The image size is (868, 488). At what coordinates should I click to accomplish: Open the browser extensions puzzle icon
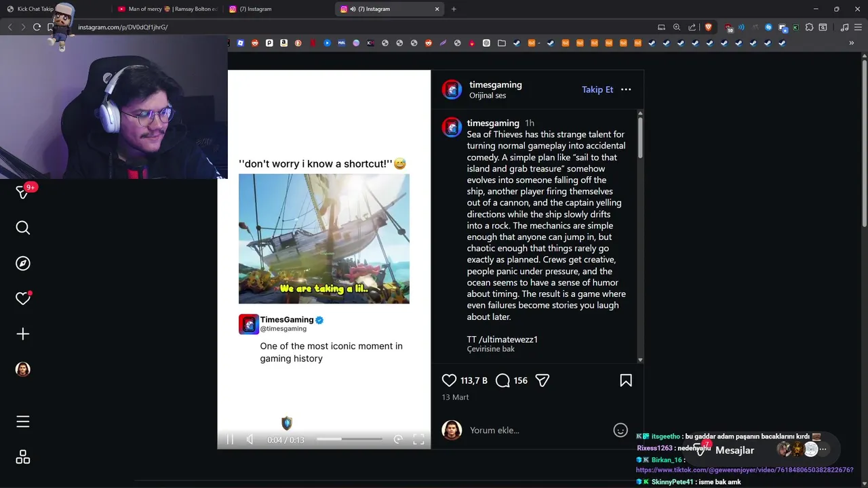pyautogui.click(x=809, y=27)
